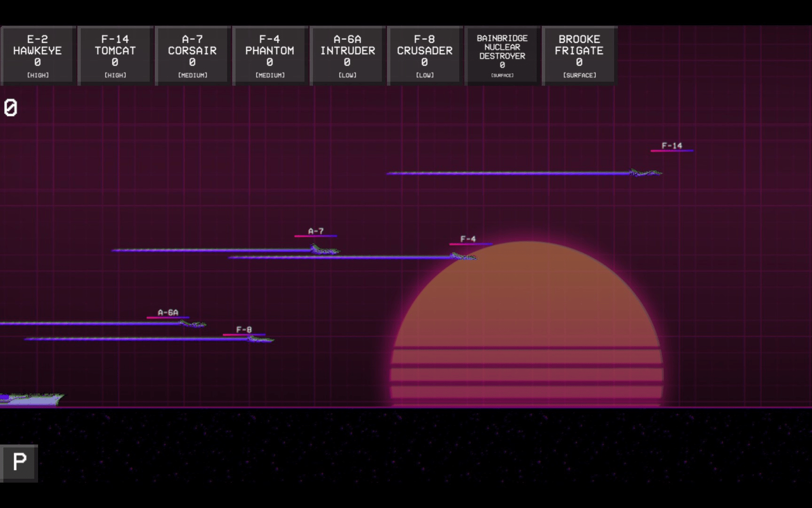Choose the F-8 Crusader button

[424, 56]
